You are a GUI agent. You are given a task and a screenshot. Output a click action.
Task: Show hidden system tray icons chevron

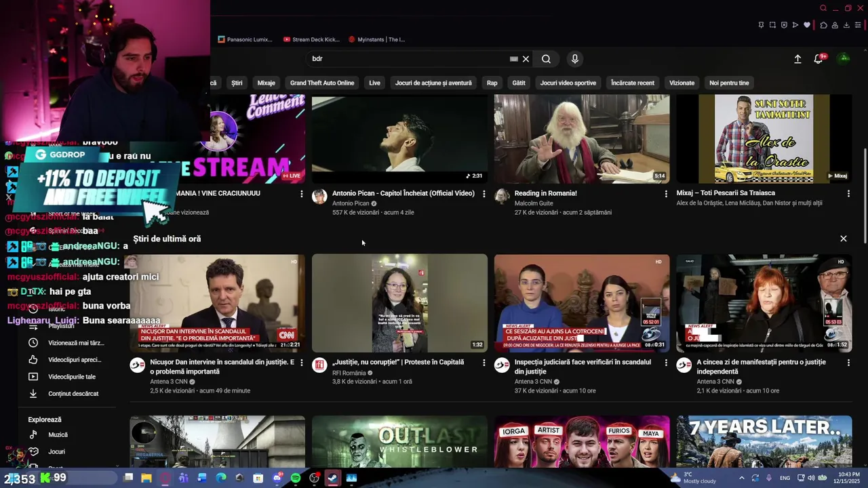[741, 478]
